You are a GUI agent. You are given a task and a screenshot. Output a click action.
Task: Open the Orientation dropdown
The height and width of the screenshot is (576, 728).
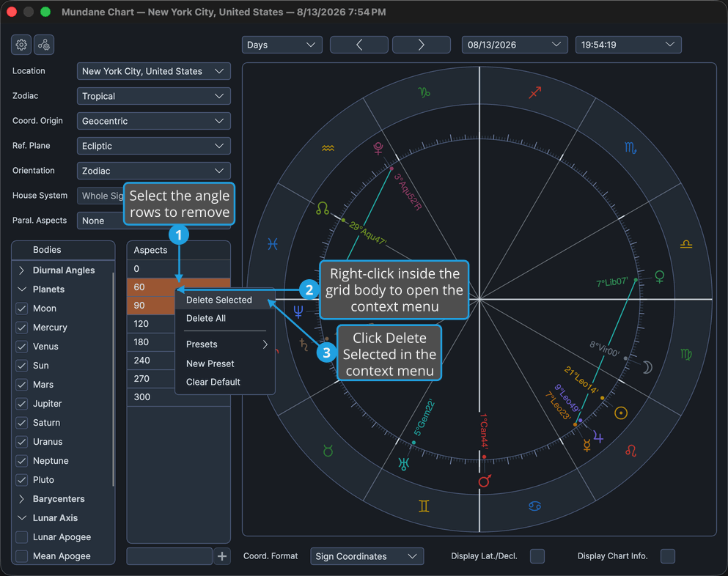tap(154, 171)
